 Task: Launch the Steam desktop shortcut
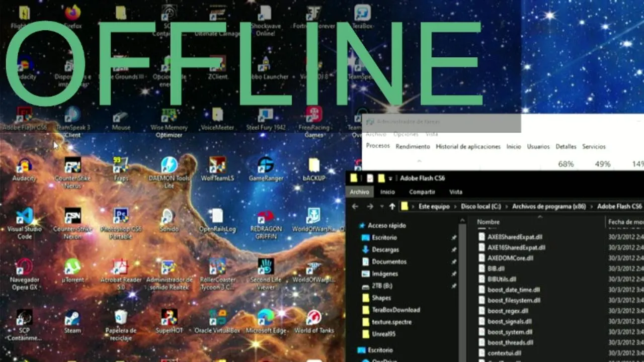72,321
